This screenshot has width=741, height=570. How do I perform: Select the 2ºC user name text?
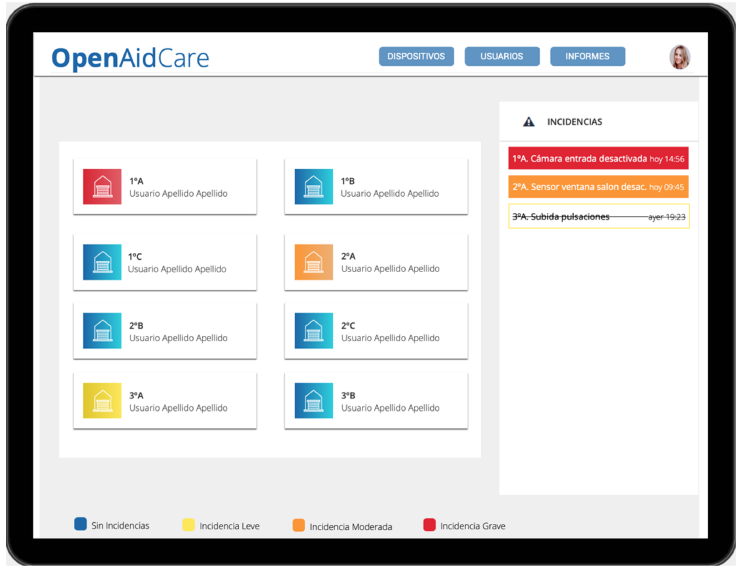tap(390, 338)
